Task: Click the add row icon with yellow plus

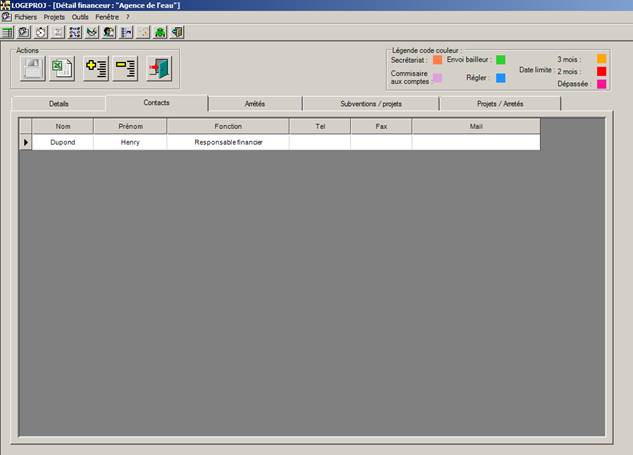Action: [x=96, y=69]
